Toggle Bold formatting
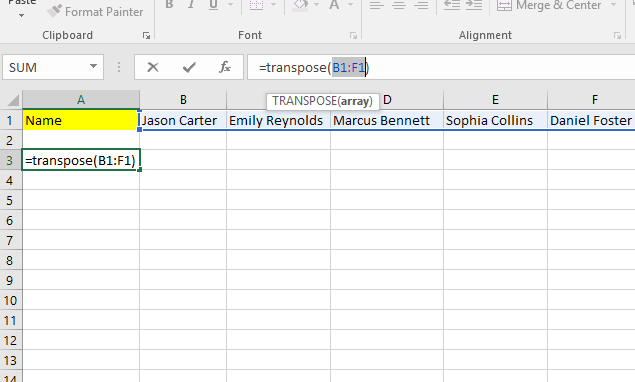This screenshot has height=382, width=635. coord(169,5)
